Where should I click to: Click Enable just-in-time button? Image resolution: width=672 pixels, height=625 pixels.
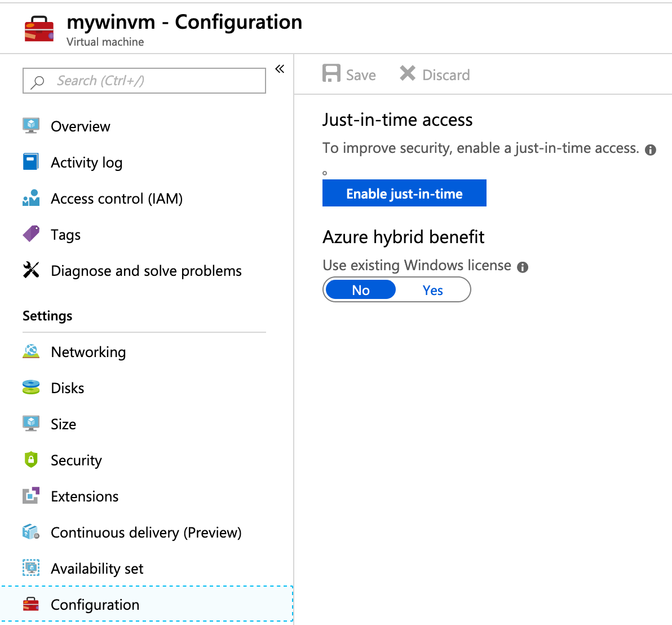tap(404, 193)
